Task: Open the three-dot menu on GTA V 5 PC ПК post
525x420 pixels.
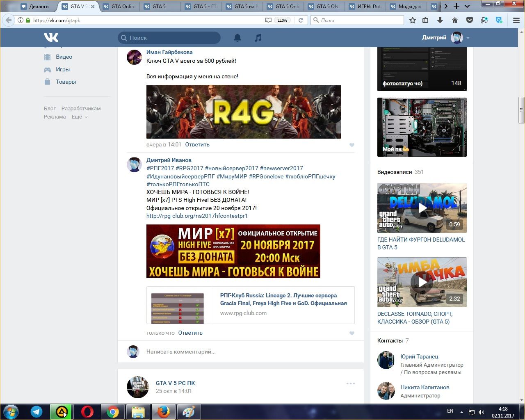Action: pos(351,383)
